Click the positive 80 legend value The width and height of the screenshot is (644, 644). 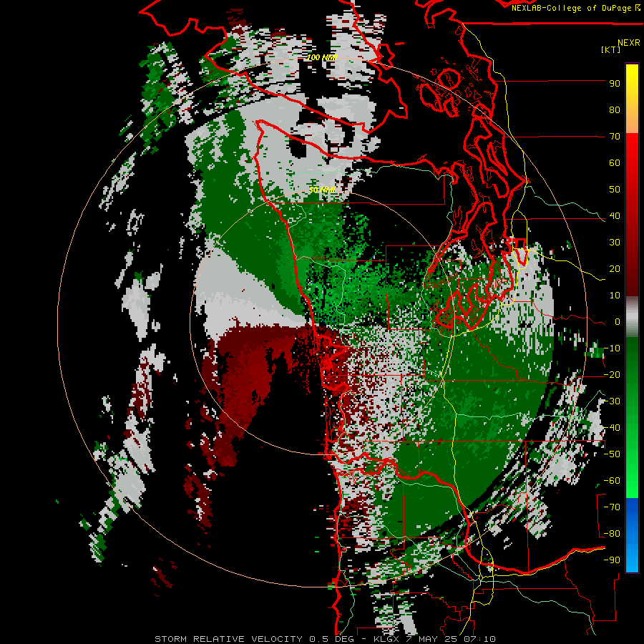(x=615, y=109)
